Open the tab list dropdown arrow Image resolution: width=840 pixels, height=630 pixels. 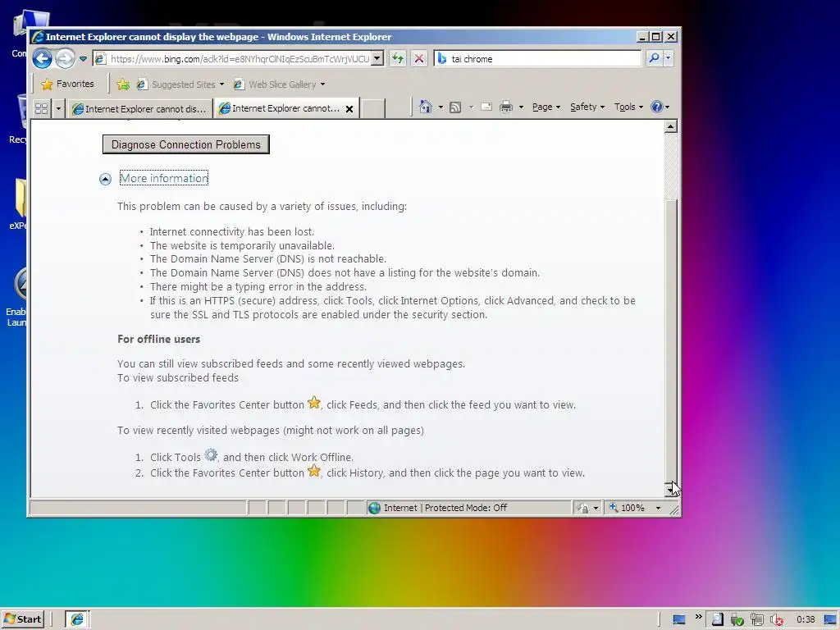[58, 108]
